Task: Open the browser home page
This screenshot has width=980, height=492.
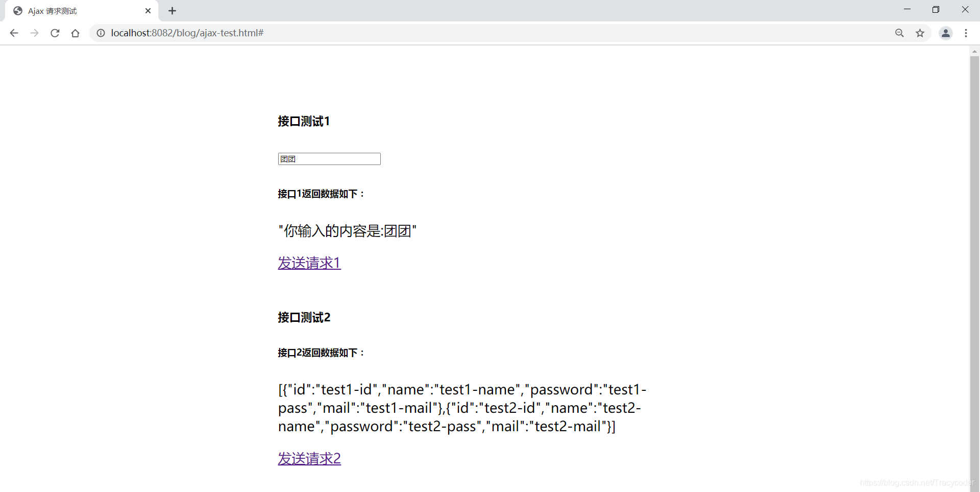Action: 76,33
